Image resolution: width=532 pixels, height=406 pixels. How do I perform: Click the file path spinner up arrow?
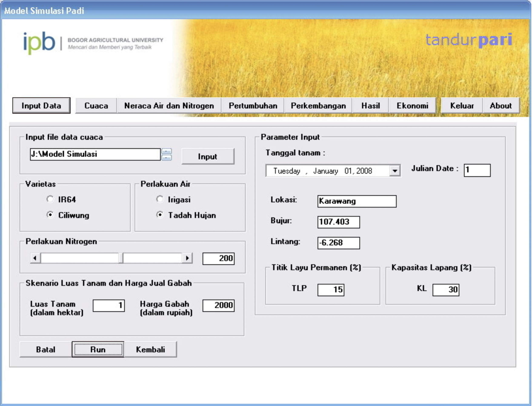click(166, 151)
